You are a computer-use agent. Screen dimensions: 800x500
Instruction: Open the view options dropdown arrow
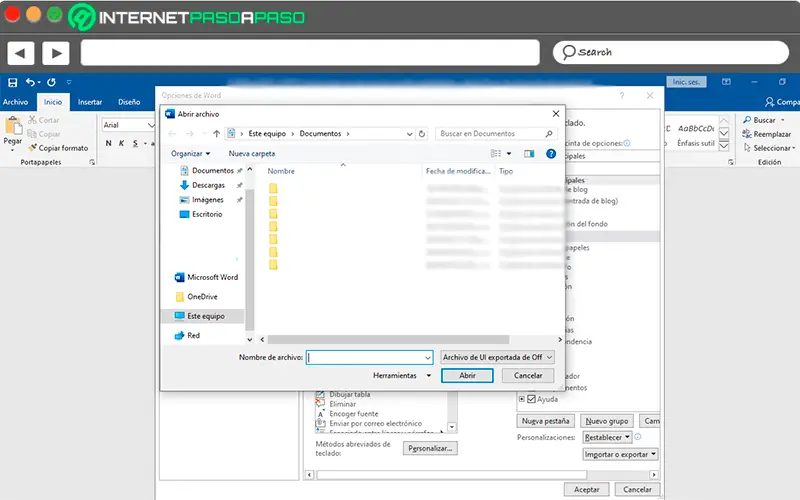point(509,154)
